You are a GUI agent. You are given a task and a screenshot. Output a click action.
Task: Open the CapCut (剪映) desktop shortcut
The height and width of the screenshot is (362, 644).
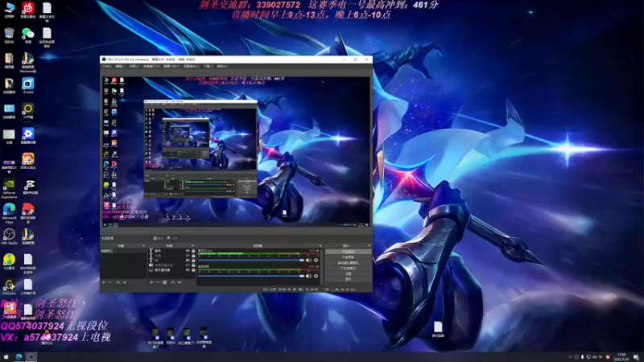coord(30,187)
